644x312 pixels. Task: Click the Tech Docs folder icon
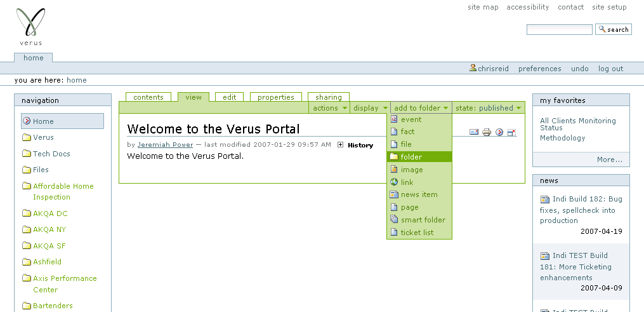click(27, 154)
